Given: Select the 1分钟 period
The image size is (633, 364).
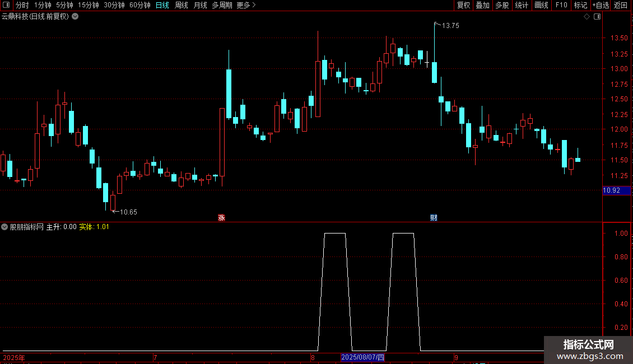Looking at the screenshot, I should (x=43, y=5).
